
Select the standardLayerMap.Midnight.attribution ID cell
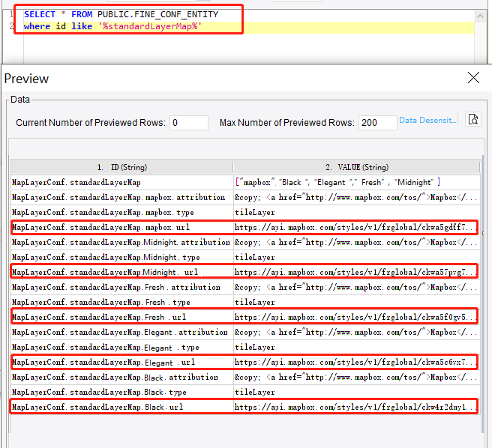coord(121,242)
